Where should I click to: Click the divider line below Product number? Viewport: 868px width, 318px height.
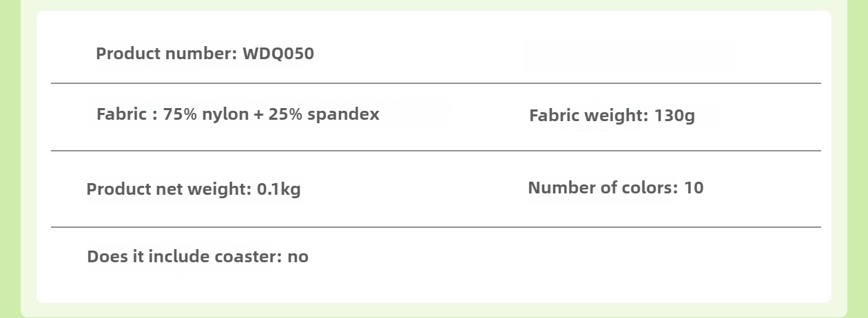(435, 83)
